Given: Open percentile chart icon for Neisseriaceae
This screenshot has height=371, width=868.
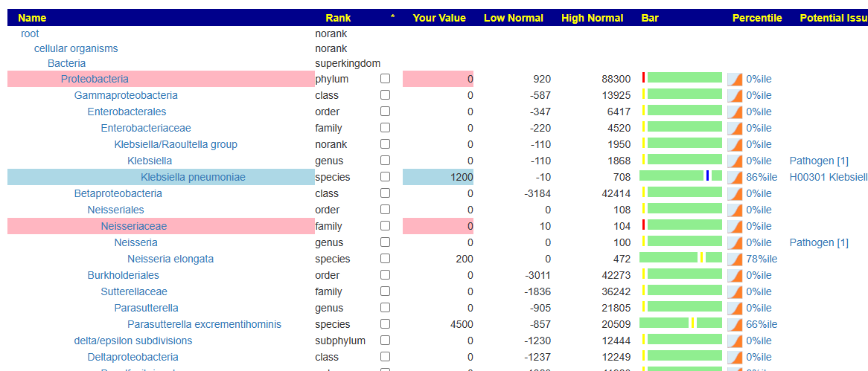Looking at the screenshot, I should [x=735, y=226].
